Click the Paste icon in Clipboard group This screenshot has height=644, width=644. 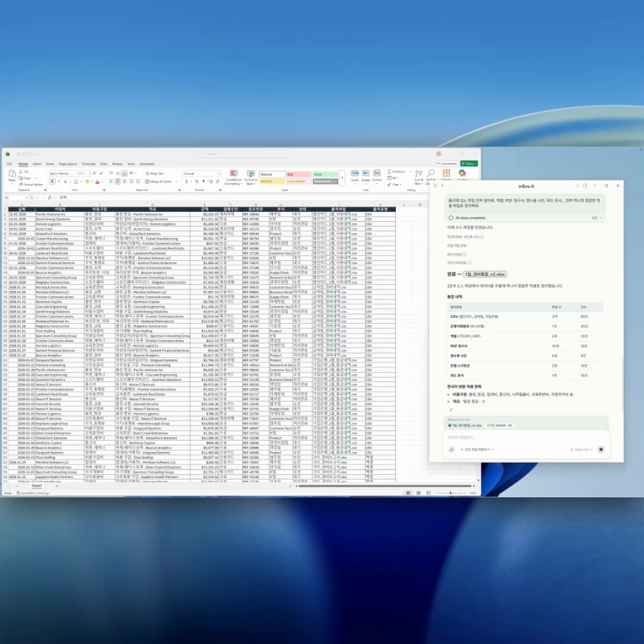[x=11, y=174]
